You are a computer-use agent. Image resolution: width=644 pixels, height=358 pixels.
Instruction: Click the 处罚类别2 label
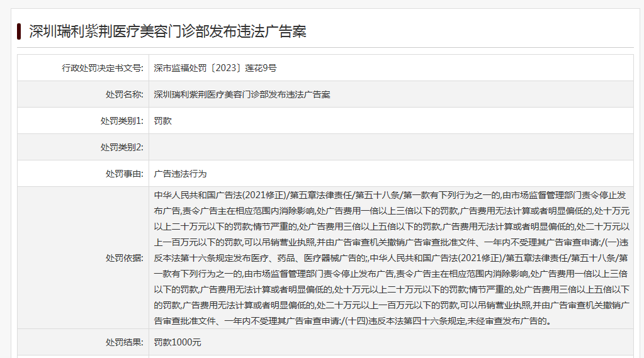(x=122, y=147)
